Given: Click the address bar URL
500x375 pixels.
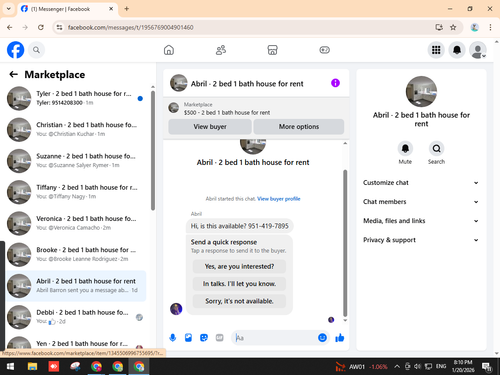Looking at the screenshot, I should click(131, 27).
